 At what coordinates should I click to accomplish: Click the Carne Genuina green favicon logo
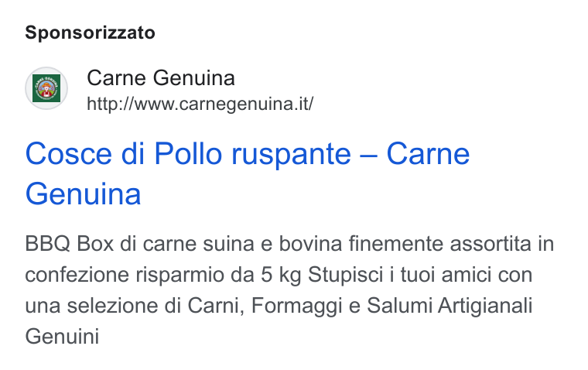click(x=46, y=88)
